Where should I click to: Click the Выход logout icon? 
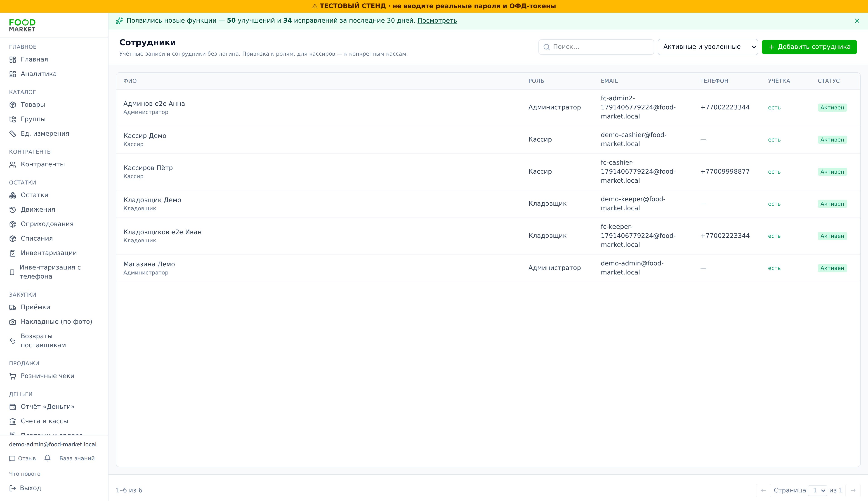(12, 488)
